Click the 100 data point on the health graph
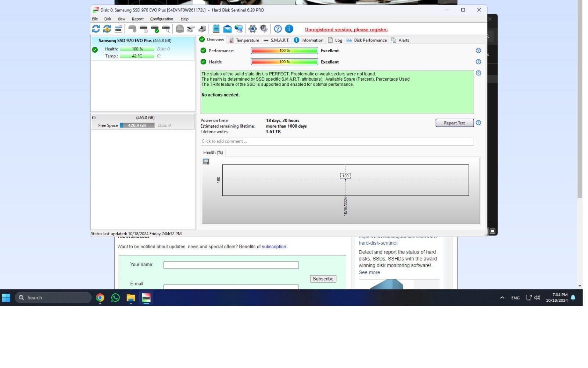The width and height of the screenshot is (588, 368). click(345, 180)
